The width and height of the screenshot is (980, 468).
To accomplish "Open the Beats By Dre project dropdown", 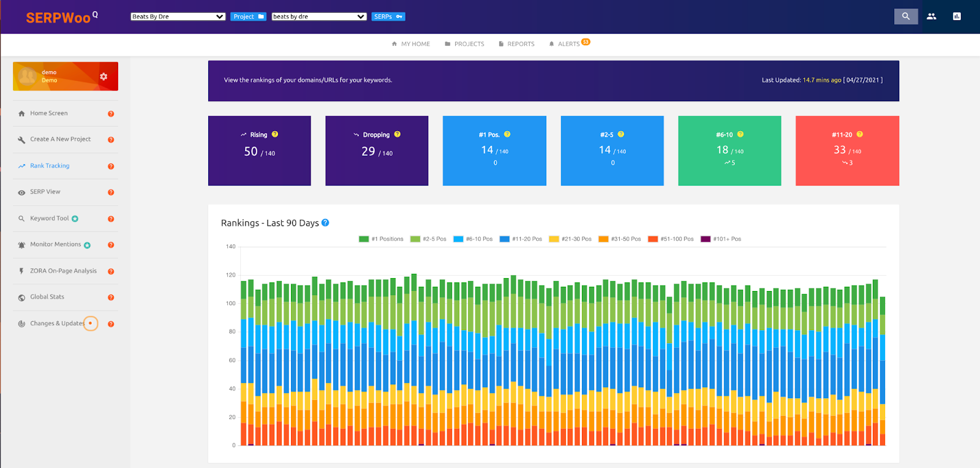I will click(x=178, y=17).
